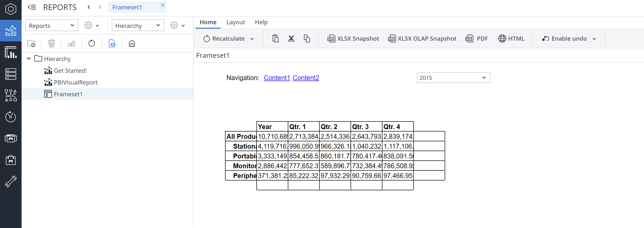This screenshot has height=228, width=644.
Task: Collapse the side panel with menu arrow icon
Action: [32, 7]
